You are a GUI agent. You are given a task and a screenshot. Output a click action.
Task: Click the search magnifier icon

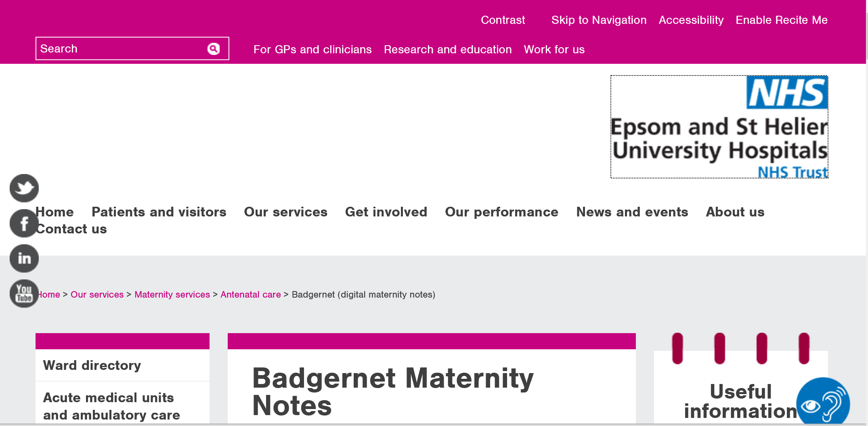(214, 49)
